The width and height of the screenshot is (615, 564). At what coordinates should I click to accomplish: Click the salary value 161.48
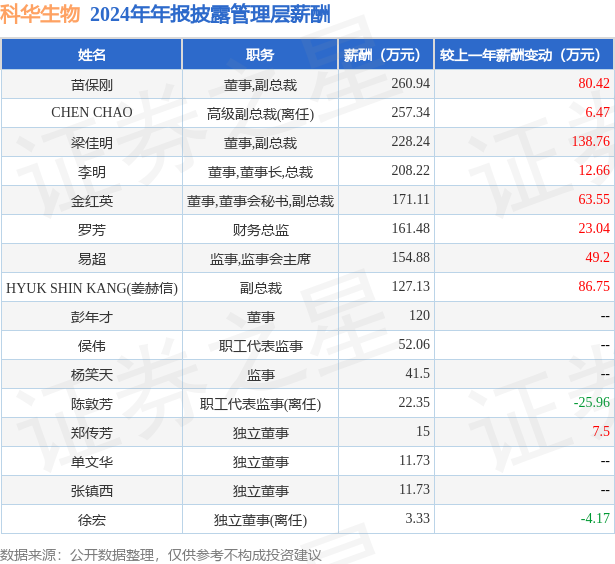click(411, 228)
